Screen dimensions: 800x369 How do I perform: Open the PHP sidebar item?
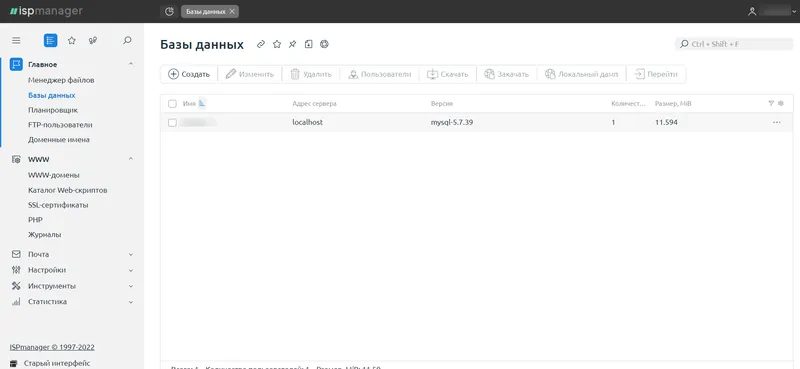(35, 219)
